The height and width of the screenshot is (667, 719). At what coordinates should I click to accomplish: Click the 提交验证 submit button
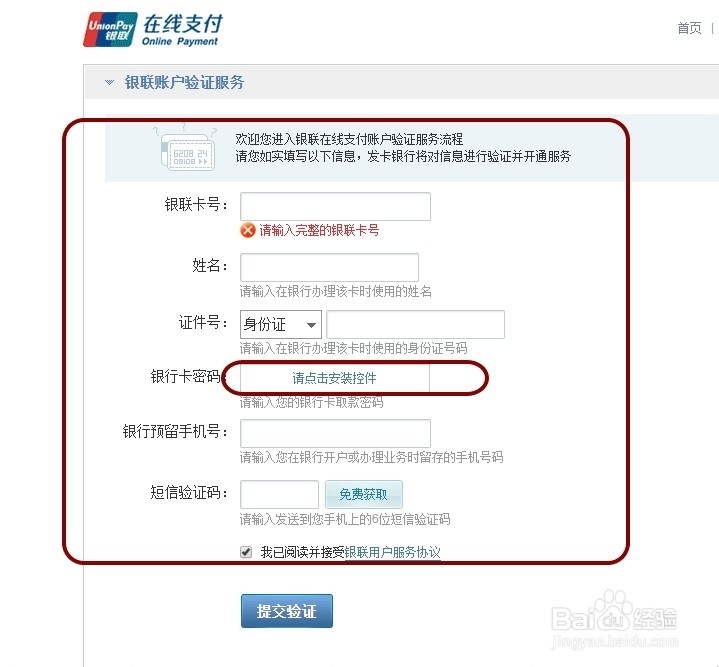point(287,611)
